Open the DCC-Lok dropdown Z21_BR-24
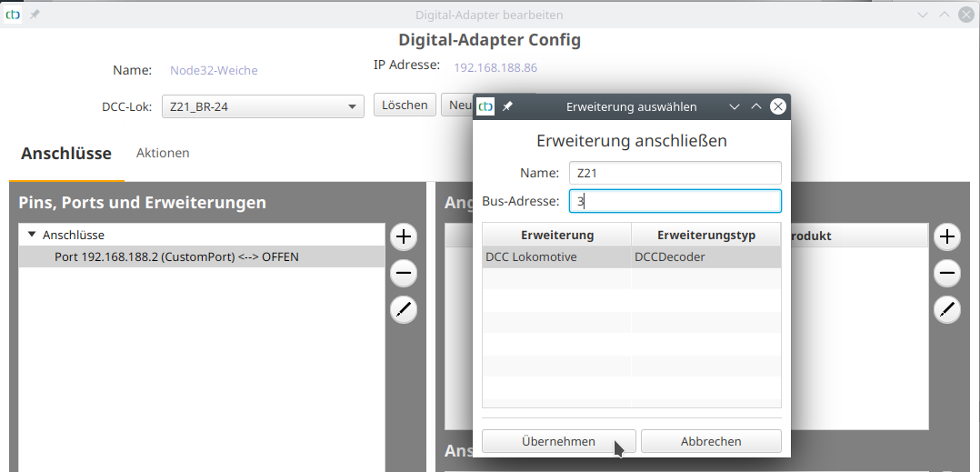 click(x=262, y=107)
